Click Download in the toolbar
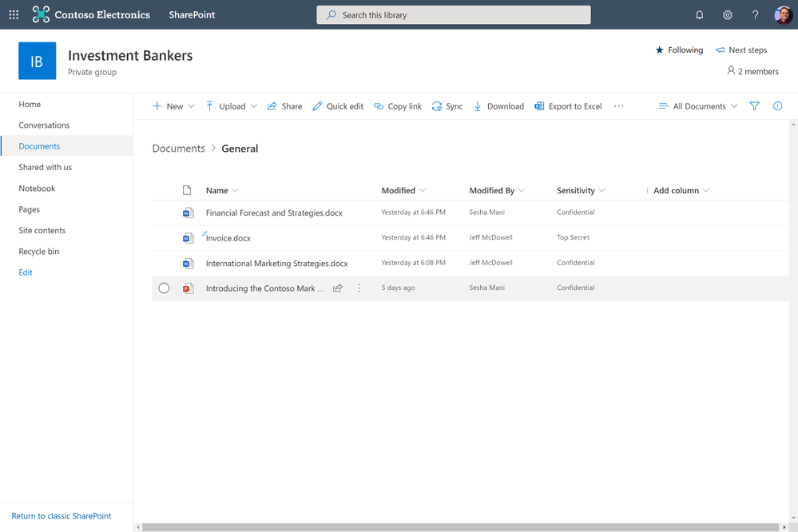Screen dimensions: 798x532 pyautogui.click(x=498, y=106)
